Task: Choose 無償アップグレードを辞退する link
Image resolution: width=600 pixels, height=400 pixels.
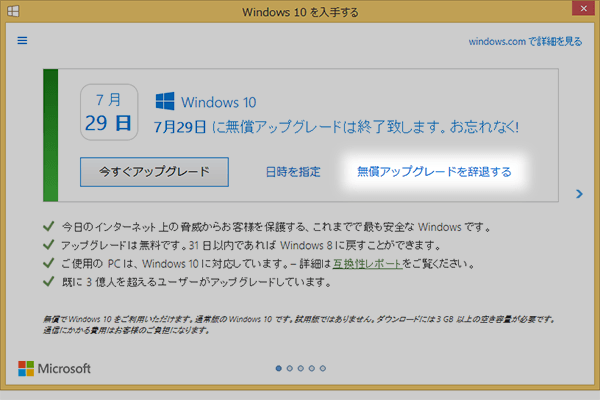Action: pyautogui.click(x=434, y=172)
